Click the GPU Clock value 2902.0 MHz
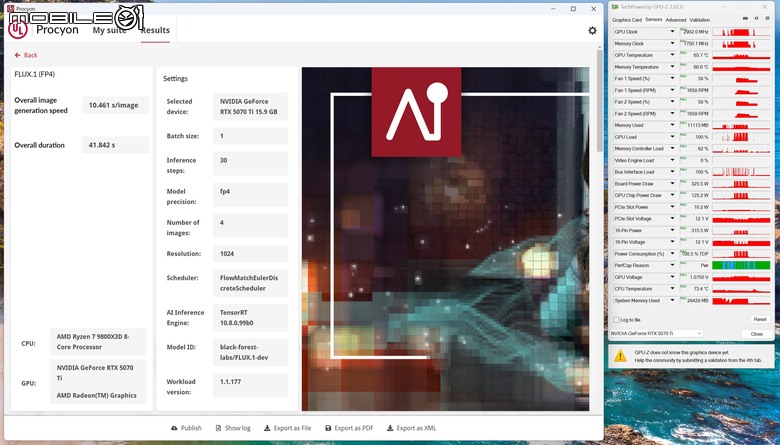This screenshot has height=445, width=780. click(694, 32)
